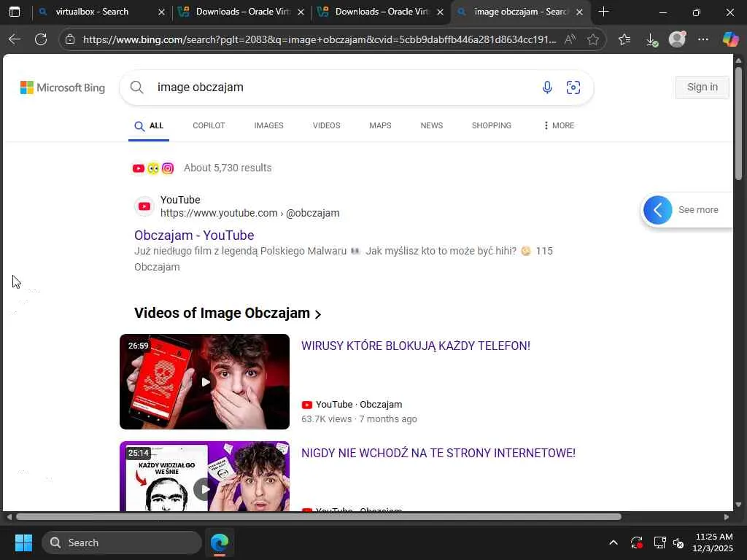This screenshot has height=560, width=747.
Task: Open Settings and more ellipsis menu
Action: click(x=703, y=39)
